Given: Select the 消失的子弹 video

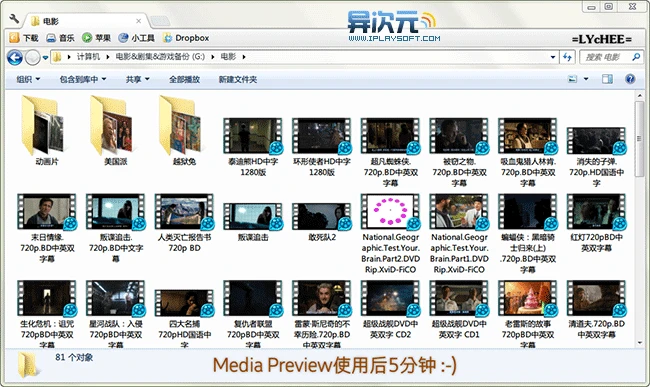Looking at the screenshot, I should [x=597, y=157].
